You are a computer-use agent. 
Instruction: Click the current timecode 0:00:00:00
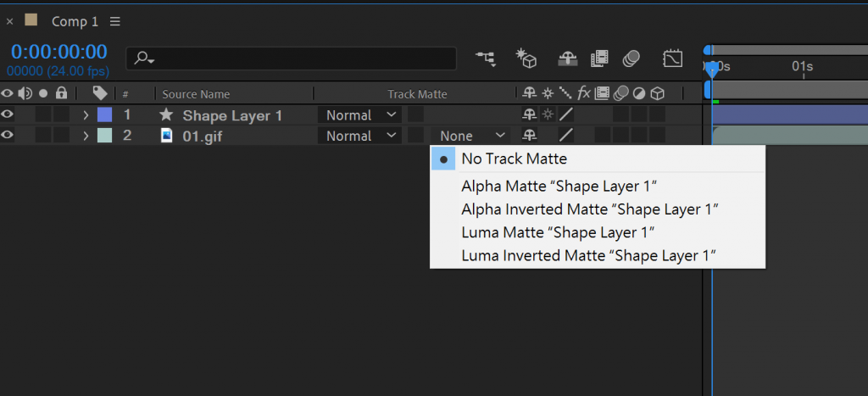click(58, 52)
